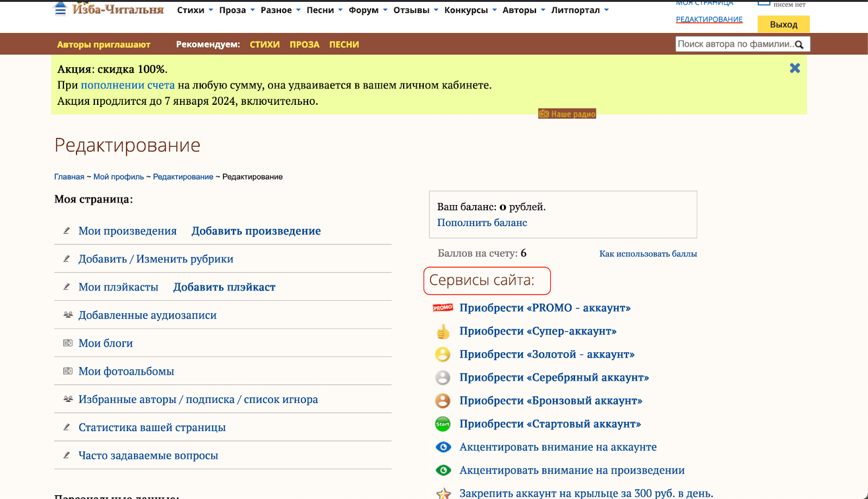
Task: Click the magnifier search icon in the author search
Action: [799, 45]
